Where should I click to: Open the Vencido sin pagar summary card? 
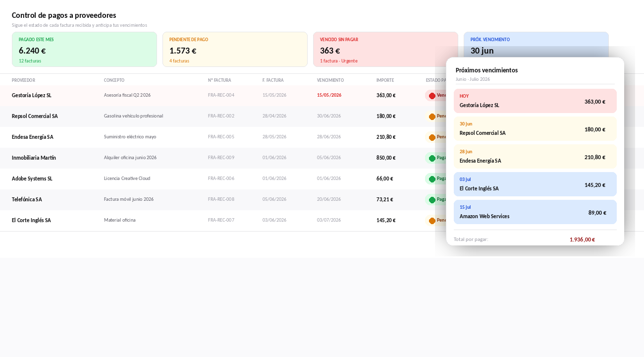[x=385, y=49]
